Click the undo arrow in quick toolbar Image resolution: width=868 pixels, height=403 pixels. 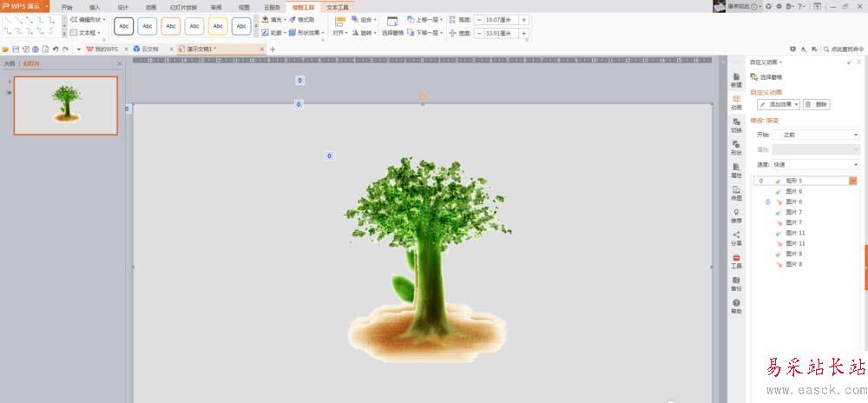coord(56,50)
